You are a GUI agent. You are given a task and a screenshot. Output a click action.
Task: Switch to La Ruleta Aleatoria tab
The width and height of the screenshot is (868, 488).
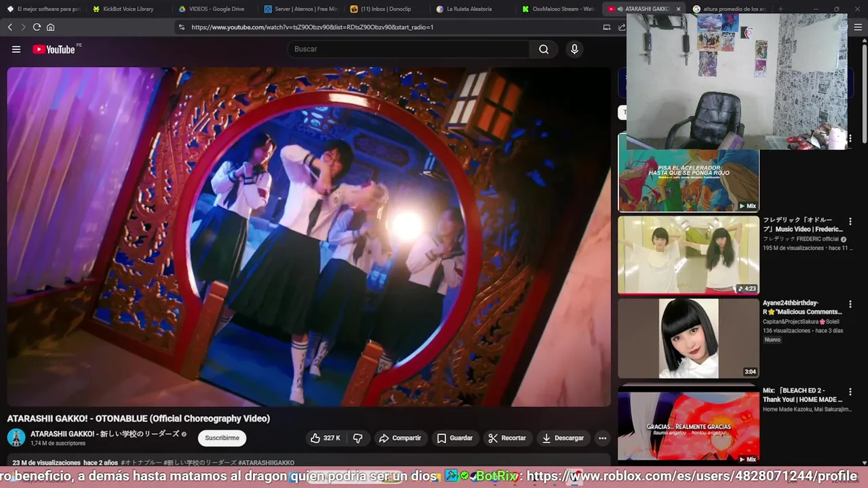pyautogui.click(x=473, y=9)
